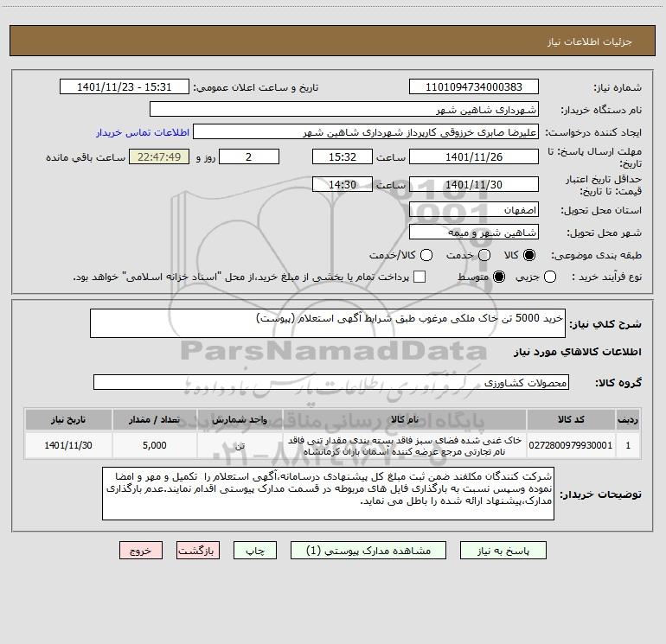Click the row number cell 1
The image size is (666, 644).
628,445
